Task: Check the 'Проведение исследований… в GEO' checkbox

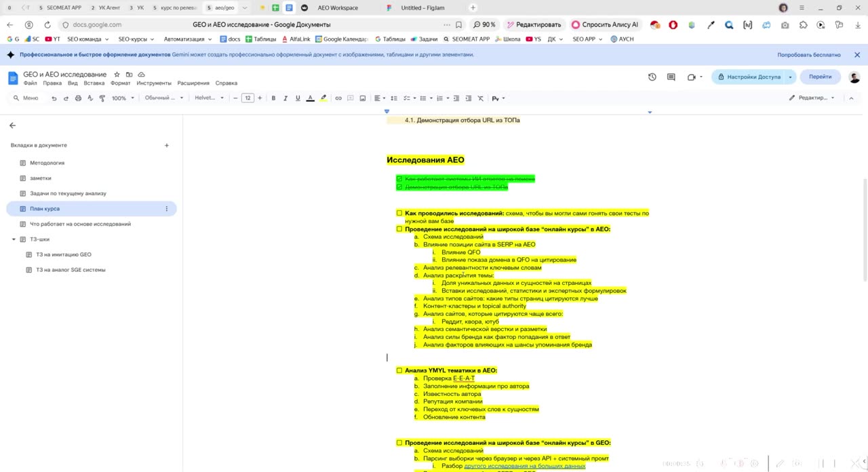Action: coord(399,443)
